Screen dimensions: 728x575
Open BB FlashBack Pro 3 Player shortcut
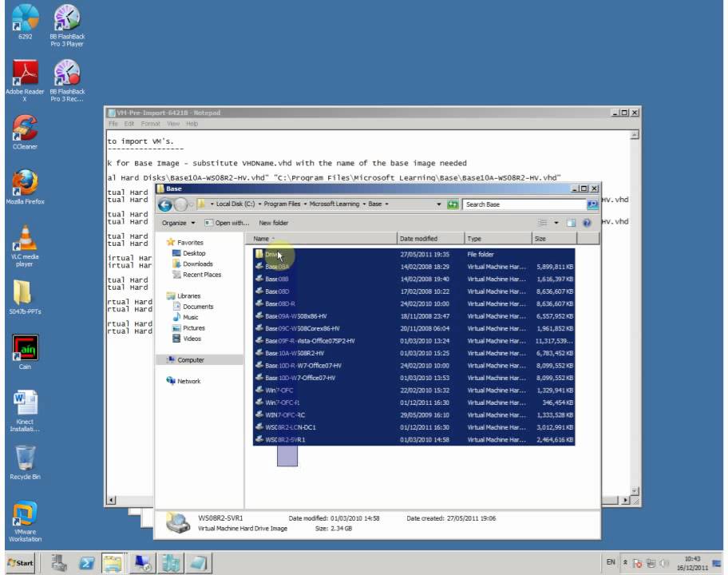[67, 26]
